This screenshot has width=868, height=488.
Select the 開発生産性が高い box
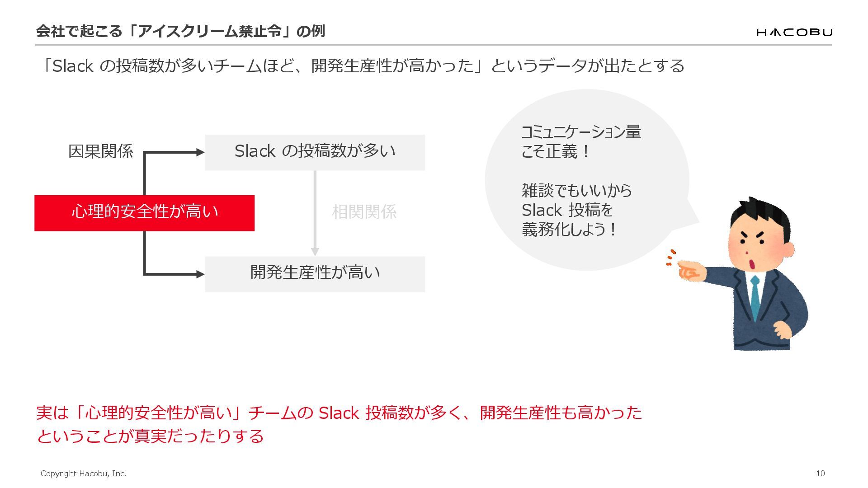click(315, 274)
